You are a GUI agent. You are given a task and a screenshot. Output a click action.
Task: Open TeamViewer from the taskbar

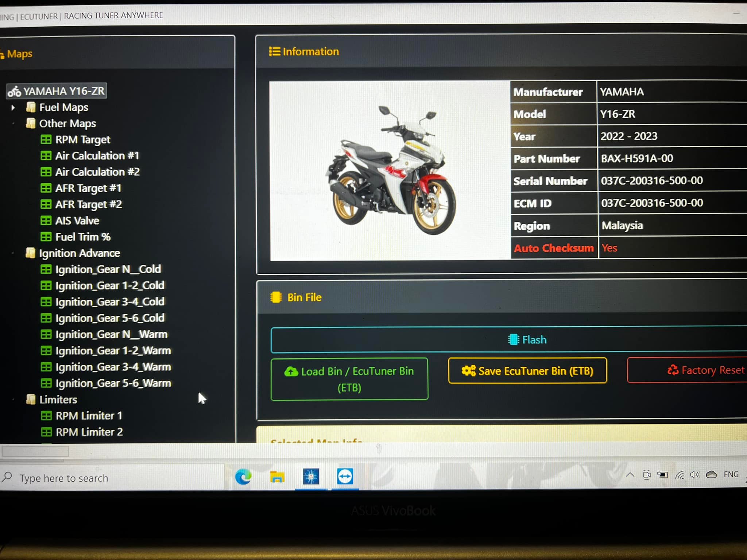pos(345,476)
